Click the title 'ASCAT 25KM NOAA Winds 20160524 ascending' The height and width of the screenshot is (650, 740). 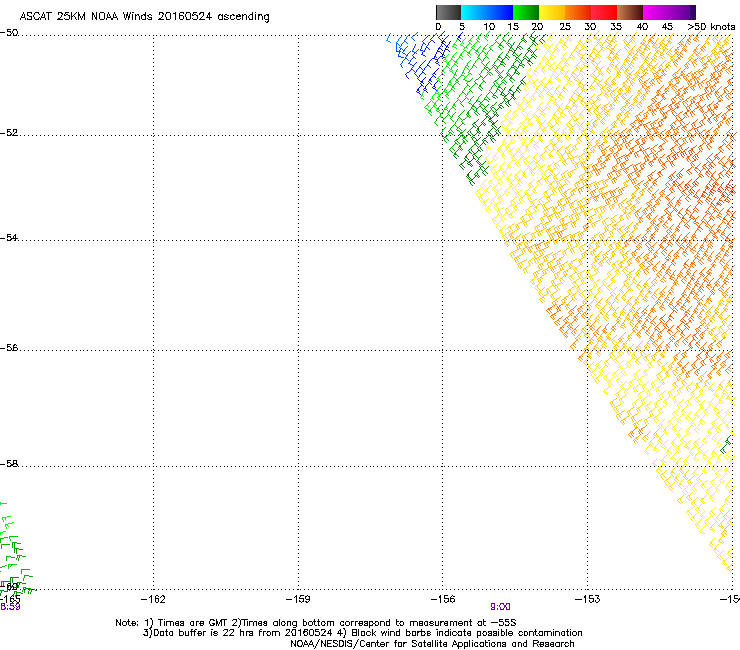pos(144,17)
